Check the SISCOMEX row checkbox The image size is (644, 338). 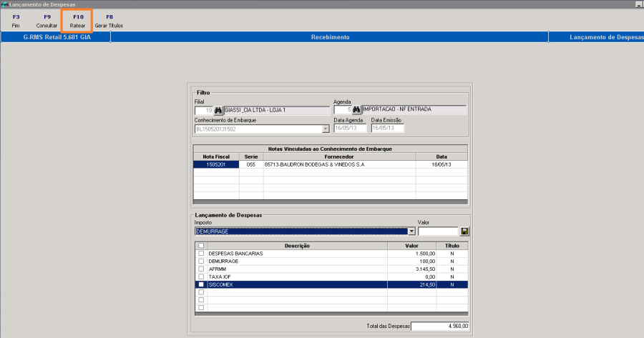coord(201,284)
